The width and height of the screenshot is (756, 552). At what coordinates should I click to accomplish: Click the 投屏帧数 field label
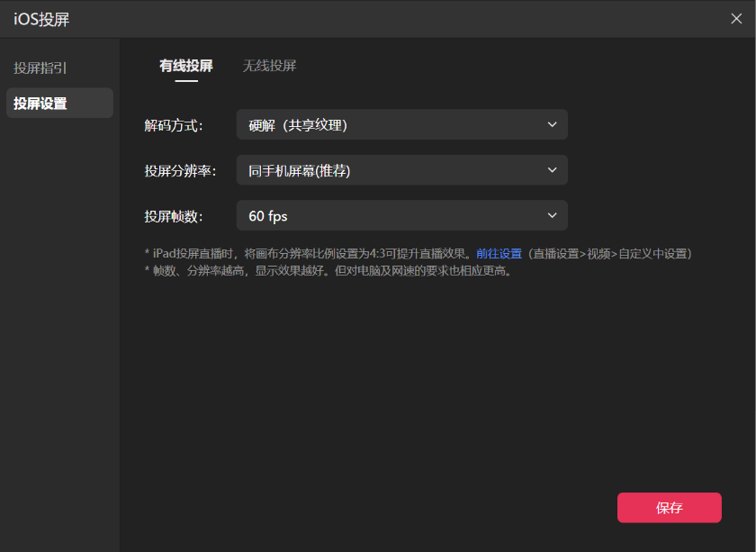point(174,216)
